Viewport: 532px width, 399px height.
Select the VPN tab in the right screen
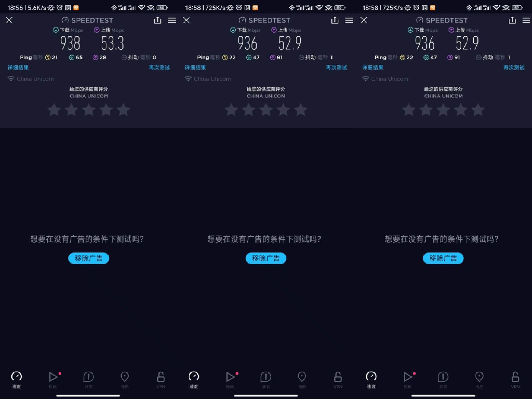(515, 380)
